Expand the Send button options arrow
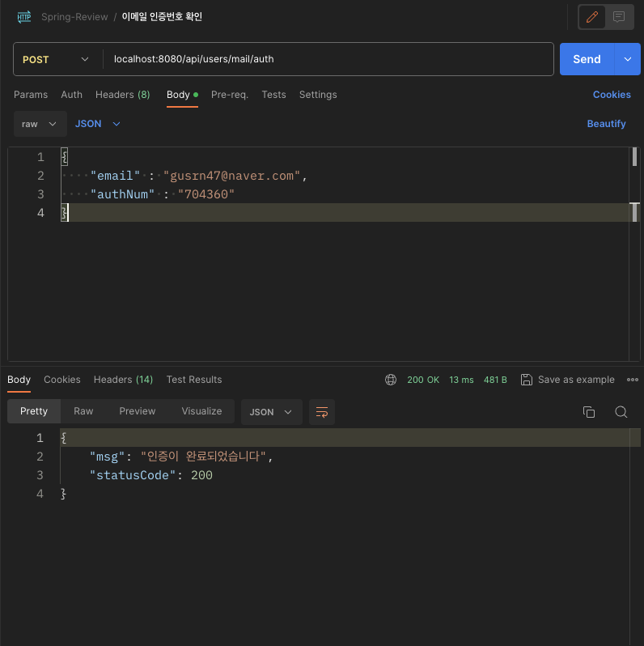Screen dimensions: 644x646 (x=627, y=59)
